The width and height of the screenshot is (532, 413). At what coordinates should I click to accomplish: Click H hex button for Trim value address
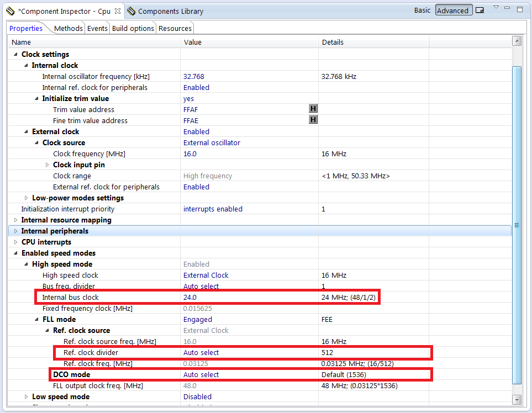coord(313,109)
